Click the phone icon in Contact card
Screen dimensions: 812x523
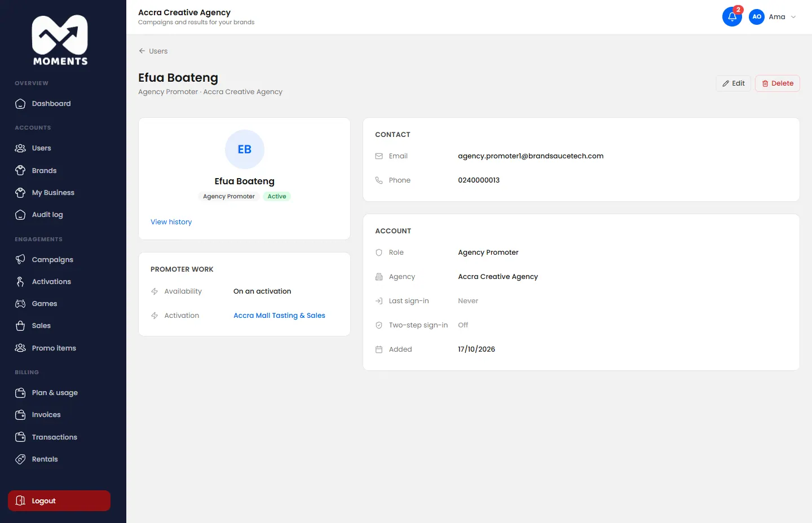tap(379, 180)
